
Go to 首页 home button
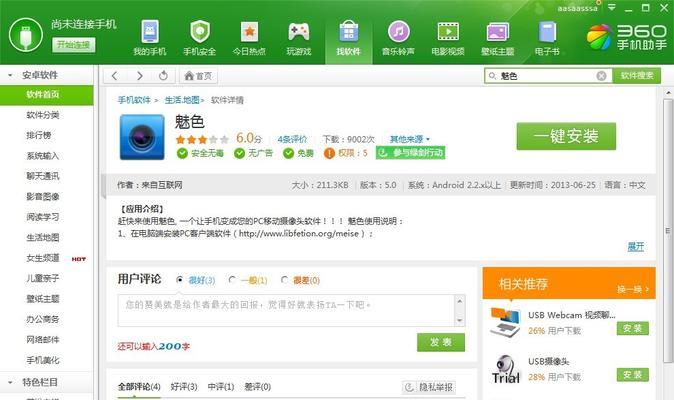(x=198, y=76)
